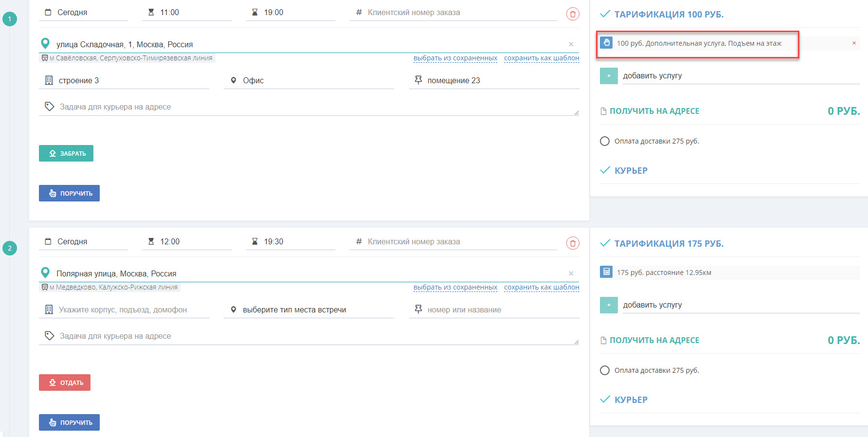Edit the 11:00 start time field
The width and height of the screenshot is (868, 437).
187,12
